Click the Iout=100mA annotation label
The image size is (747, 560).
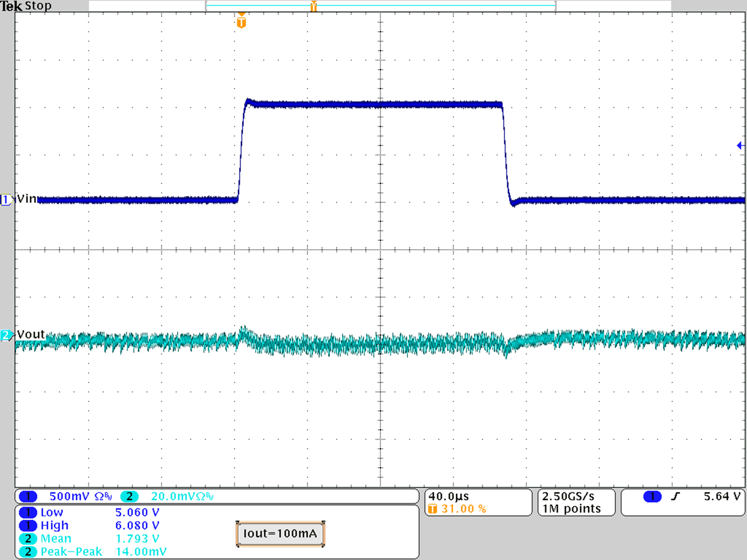click(281, 533)
